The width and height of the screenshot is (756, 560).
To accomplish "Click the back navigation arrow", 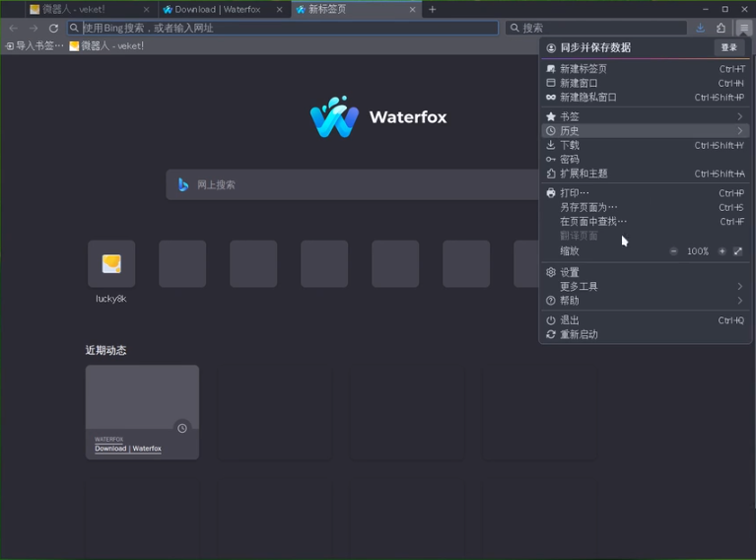I will [14, 28].
